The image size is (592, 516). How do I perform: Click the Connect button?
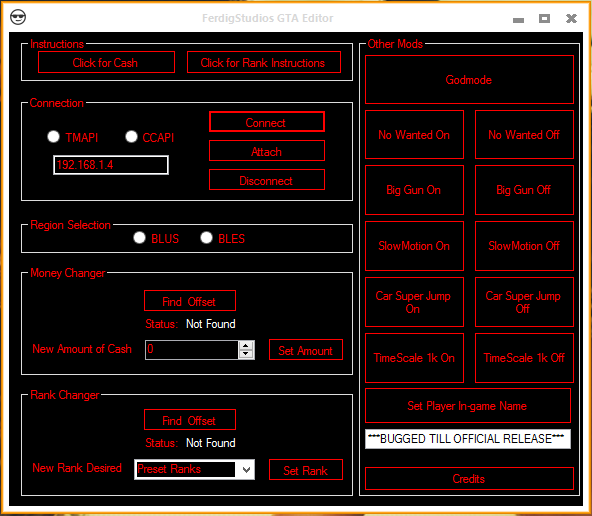tap(267, 122)
